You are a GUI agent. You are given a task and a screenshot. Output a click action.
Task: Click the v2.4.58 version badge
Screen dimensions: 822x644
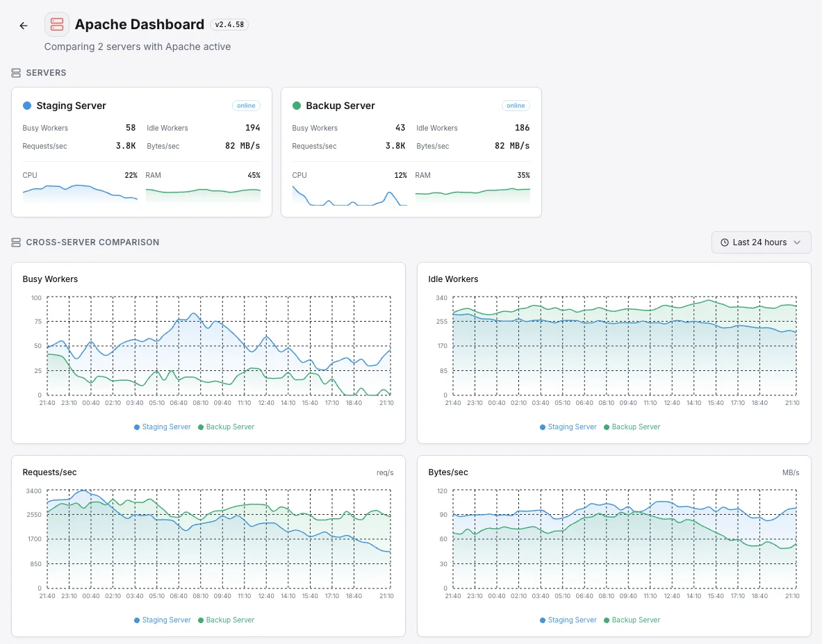coord(229,24)
